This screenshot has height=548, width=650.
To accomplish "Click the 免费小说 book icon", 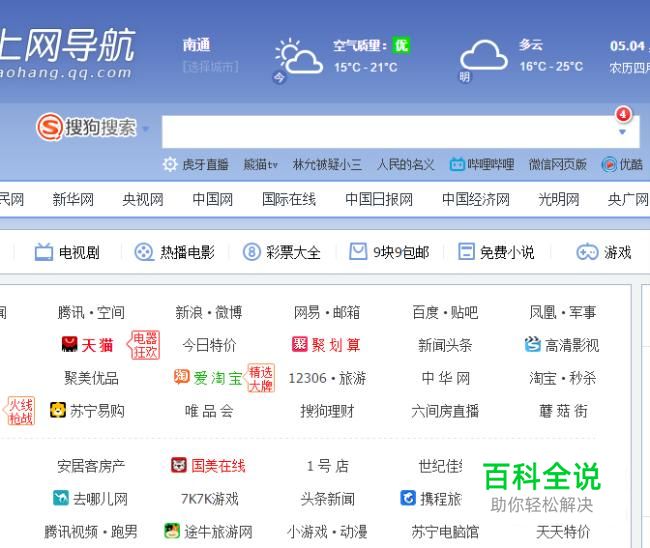I will coord(466,252).
